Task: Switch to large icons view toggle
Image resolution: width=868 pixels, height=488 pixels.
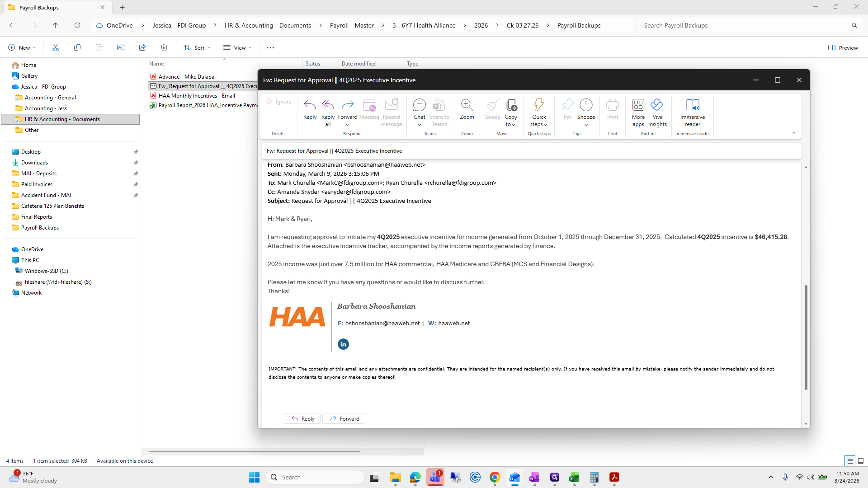Action: point(861,461)
